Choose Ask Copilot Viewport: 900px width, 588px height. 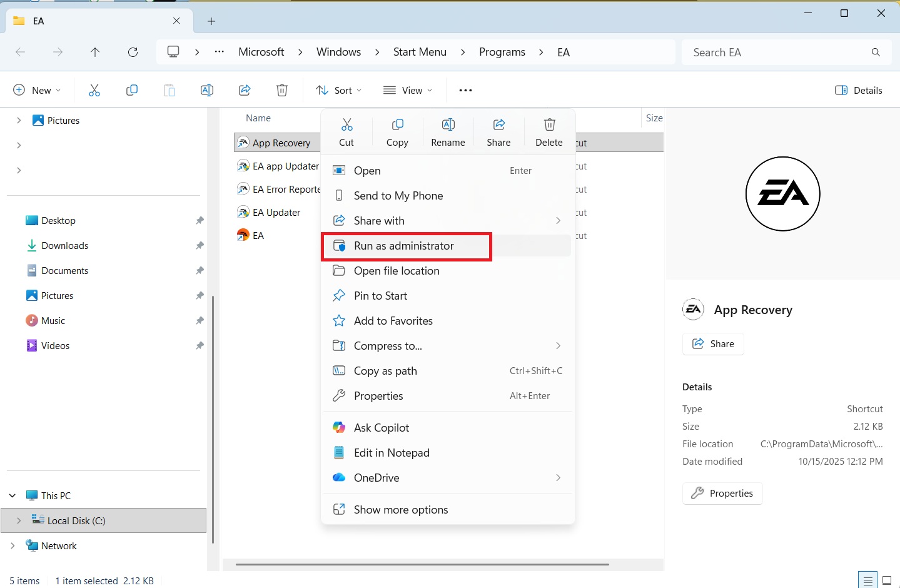pos(448,428)
